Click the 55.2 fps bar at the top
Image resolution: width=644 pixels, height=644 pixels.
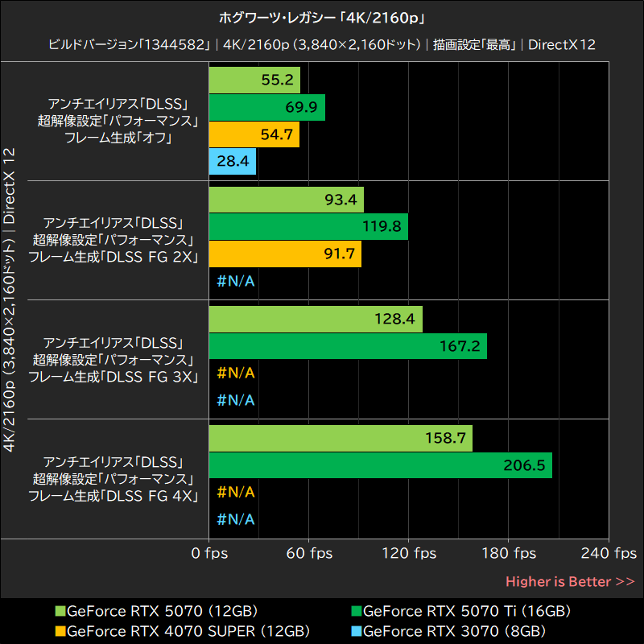(x=254, y=80)
